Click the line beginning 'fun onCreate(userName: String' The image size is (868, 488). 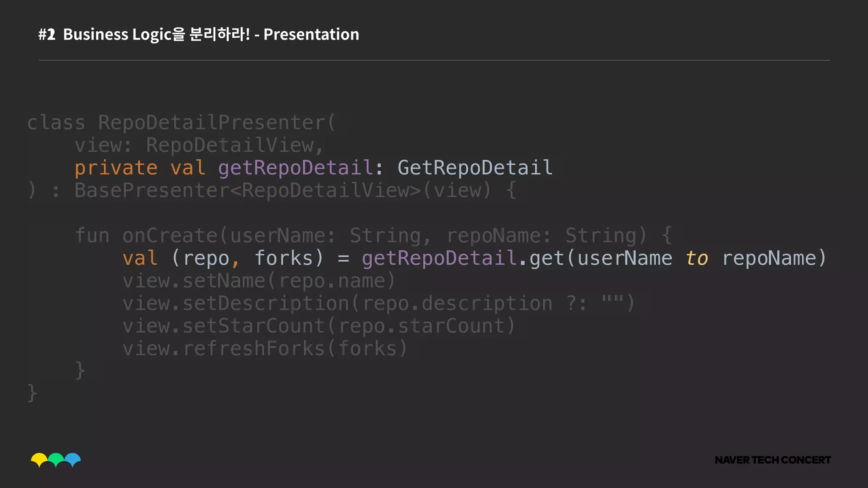coord(373,236)
